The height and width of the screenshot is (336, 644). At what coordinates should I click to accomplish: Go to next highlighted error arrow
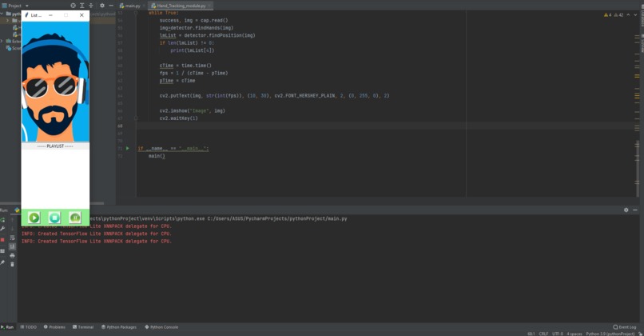click(635, 15)
